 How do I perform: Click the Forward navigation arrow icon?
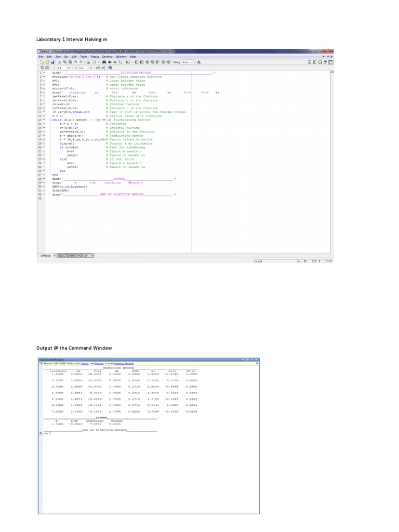pos(115,62)
